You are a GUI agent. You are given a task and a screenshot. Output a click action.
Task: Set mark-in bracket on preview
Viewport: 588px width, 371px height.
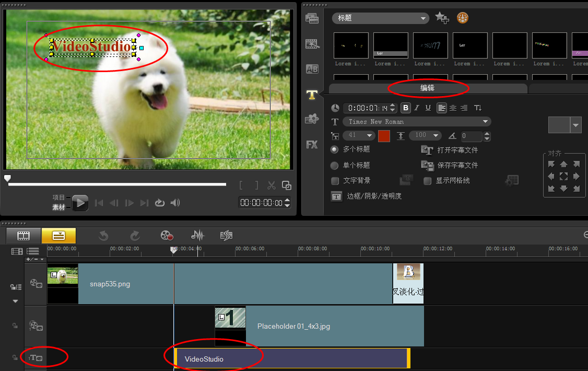[x=241, y=185]
